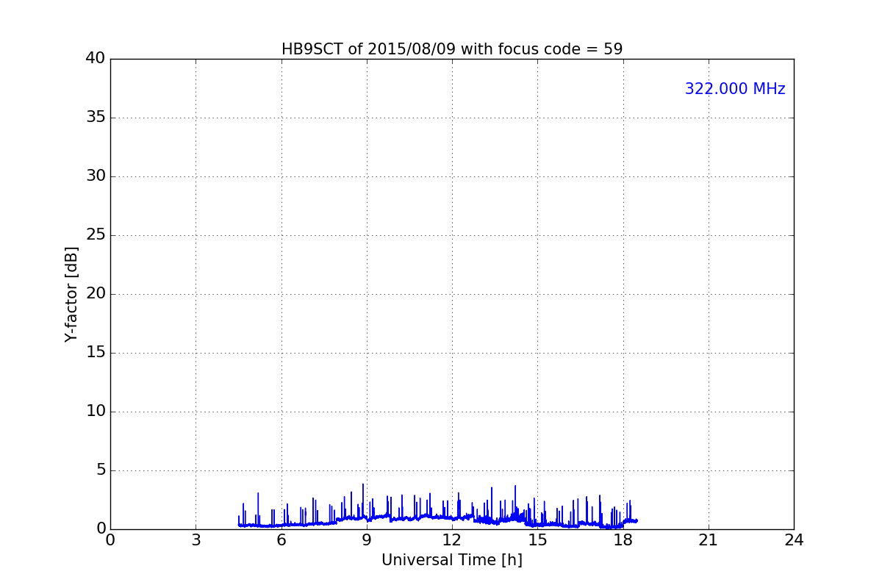This screenshot has width=882, height=588.
Task: Click x-axis tick label 12
Action: tap(452, 540)
